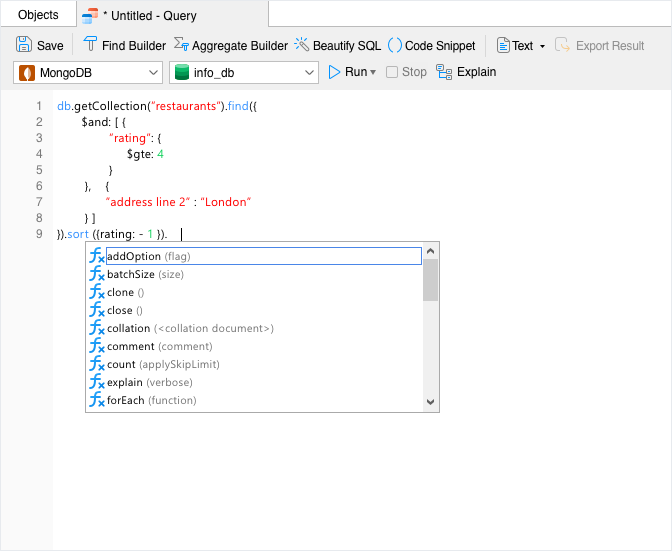Click the function icon beside forEach
The width and height of the screenshot is (672, 551).
point(97,400)
